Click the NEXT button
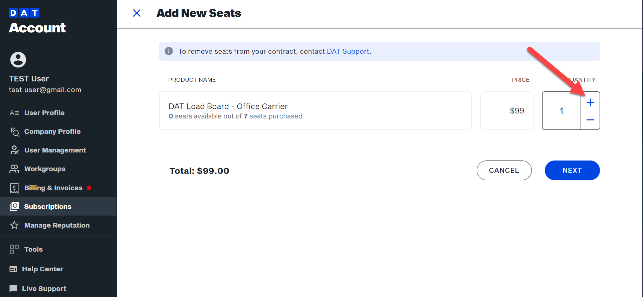This screenshot has width=644, height=297. 572,170
